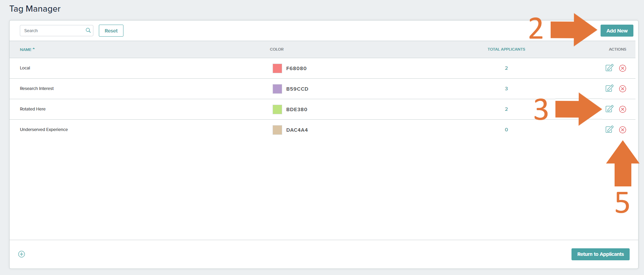Click the Add New button
The height and width of the screenshot is (275, 644).
click(617, 30)
